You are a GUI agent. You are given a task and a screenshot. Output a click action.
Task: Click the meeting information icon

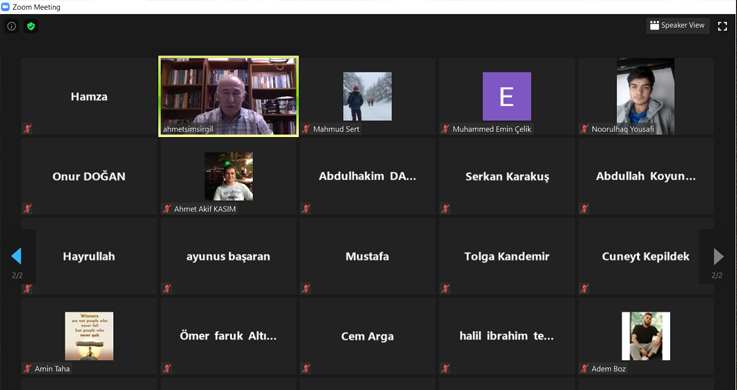(11, 26)
